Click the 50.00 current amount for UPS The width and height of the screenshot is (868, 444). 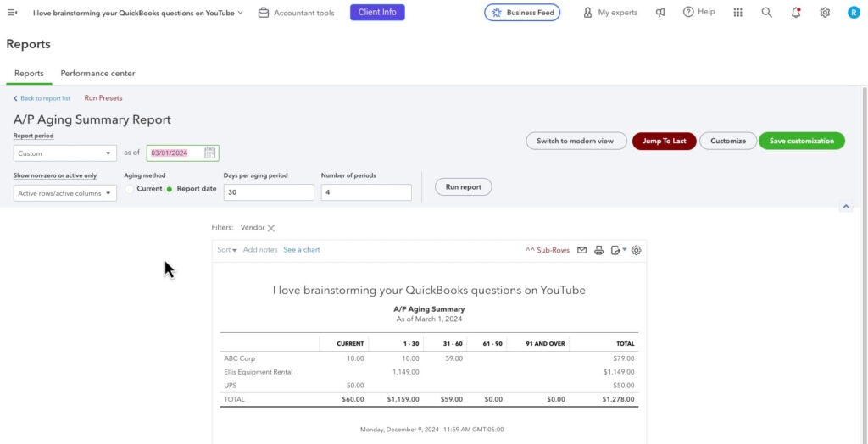pyautogui.click(x=355, y=386)
